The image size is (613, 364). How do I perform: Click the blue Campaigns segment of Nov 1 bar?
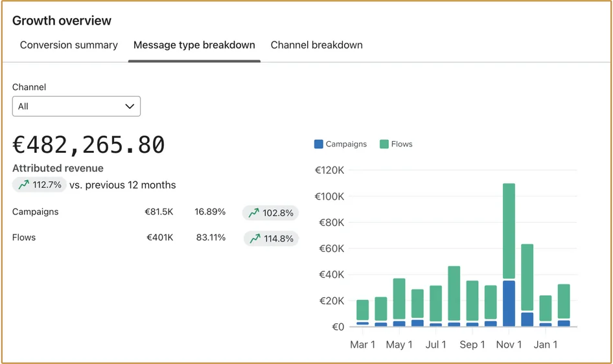click(x=509, y=304)
